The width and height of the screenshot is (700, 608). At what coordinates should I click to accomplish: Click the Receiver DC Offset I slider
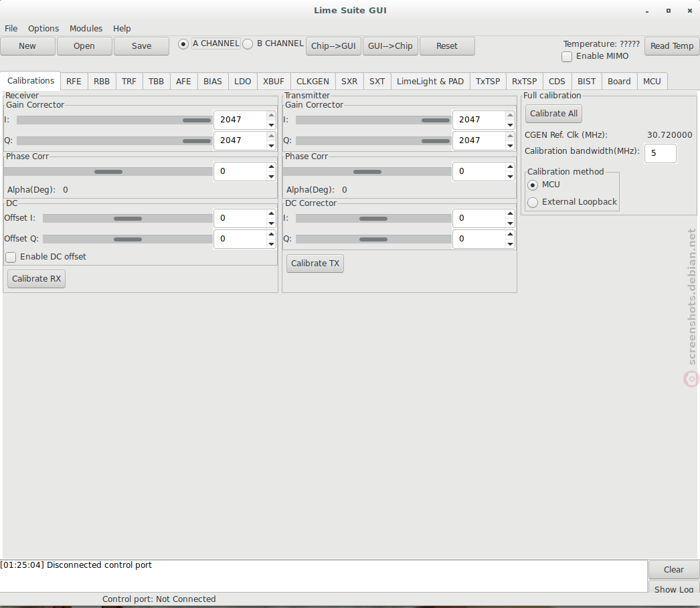127,219
